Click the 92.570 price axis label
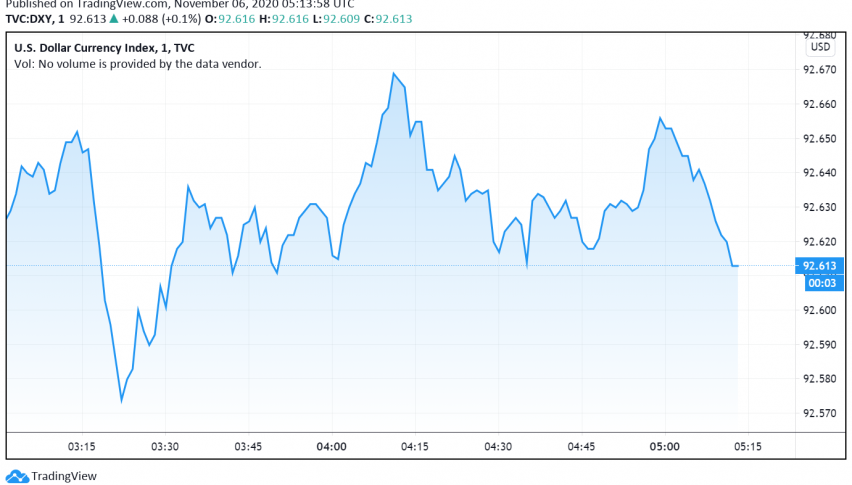Viewport: 852px width, 485px height. click(819, 413)
